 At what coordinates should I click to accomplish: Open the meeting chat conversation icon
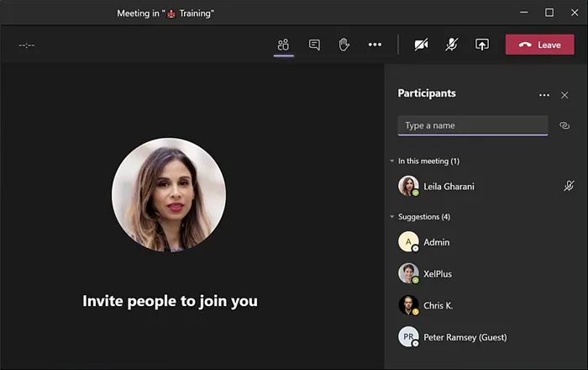[314, 45]
